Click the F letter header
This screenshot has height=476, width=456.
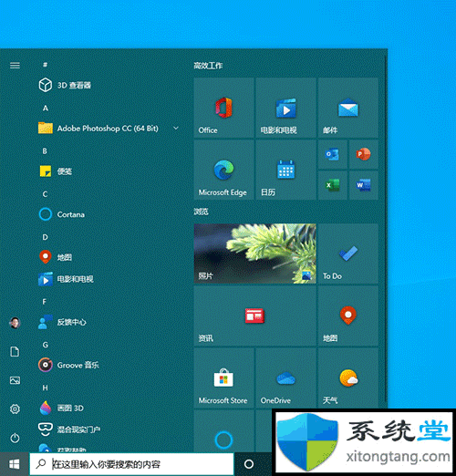click(45, 302)
